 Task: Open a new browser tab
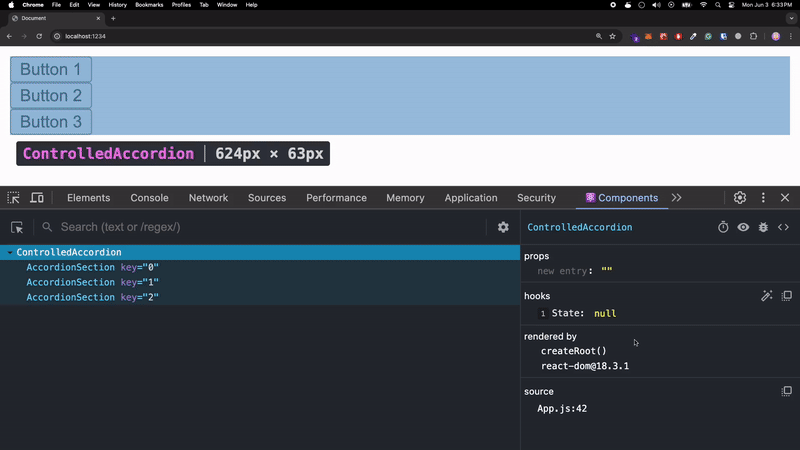tap(113, 18)
